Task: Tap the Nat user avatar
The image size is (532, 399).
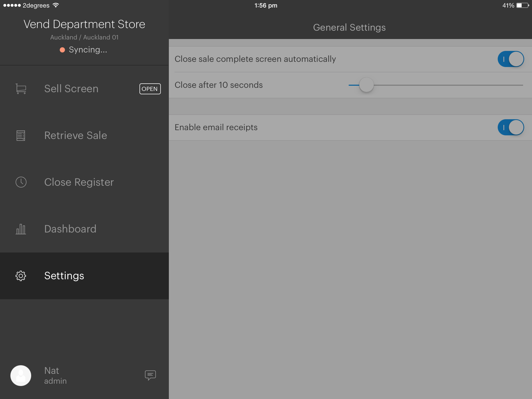Action: click(21, 375)
